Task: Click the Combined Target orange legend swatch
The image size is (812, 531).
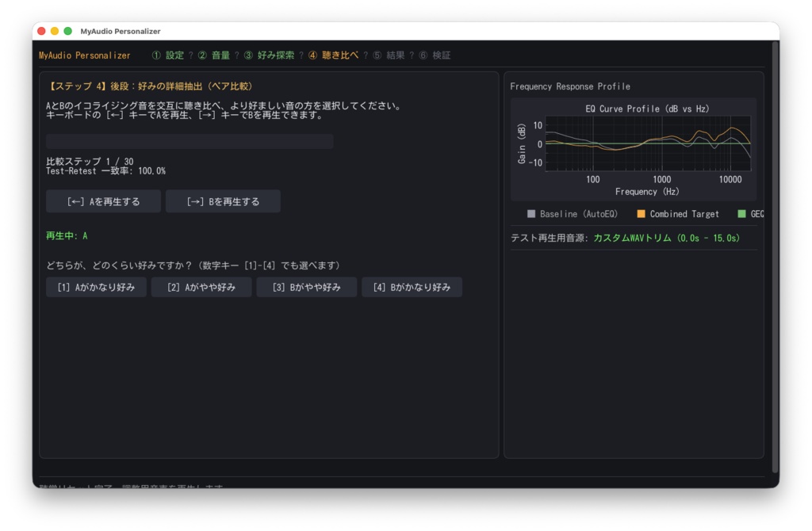Action: pyautogui.click(x=641, y=214)
